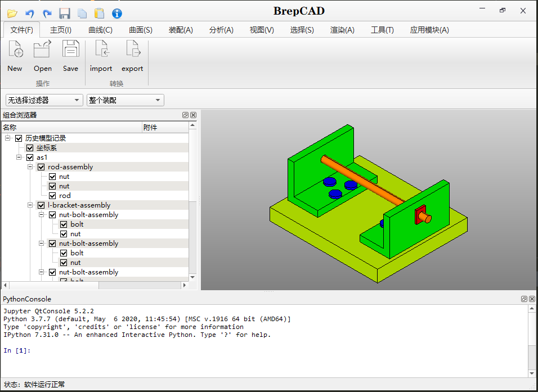Image resolution: width=538 pixels, height=392 pixels.
Task: Collapse the third nut-bolt-assembly node
Action: click(x=41, y=272)
